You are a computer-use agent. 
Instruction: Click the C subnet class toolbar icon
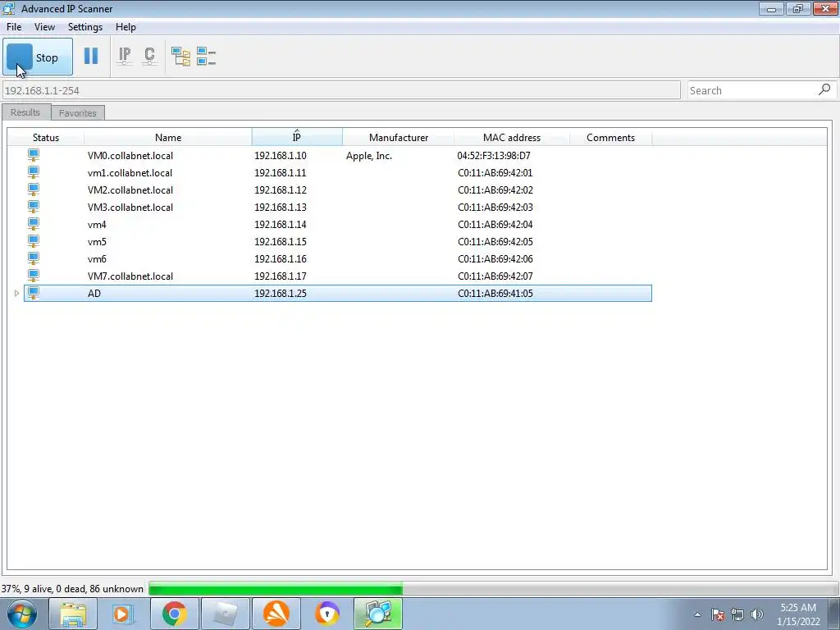click(149, 56)
